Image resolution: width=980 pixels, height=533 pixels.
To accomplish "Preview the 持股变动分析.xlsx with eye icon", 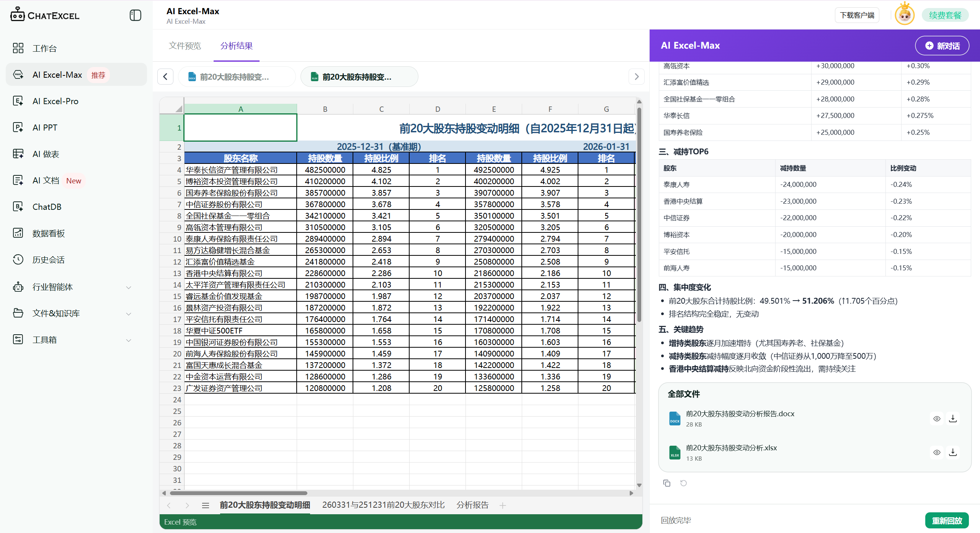I will pyautogui.click(x=936, y=452).
